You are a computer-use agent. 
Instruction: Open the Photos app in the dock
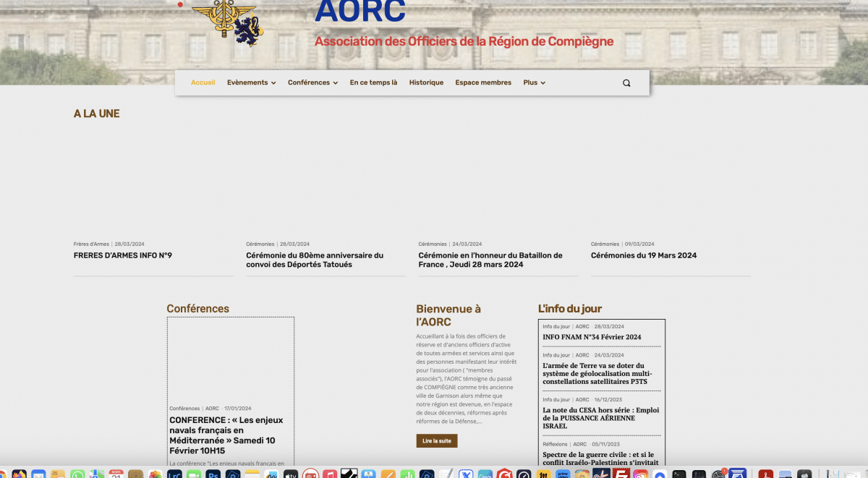(x=155, y=474)
